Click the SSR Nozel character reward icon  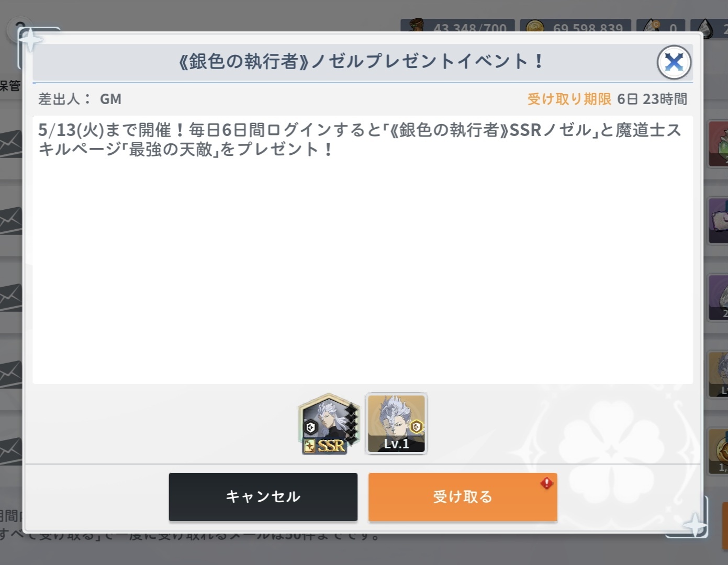[x=329, y=424]
